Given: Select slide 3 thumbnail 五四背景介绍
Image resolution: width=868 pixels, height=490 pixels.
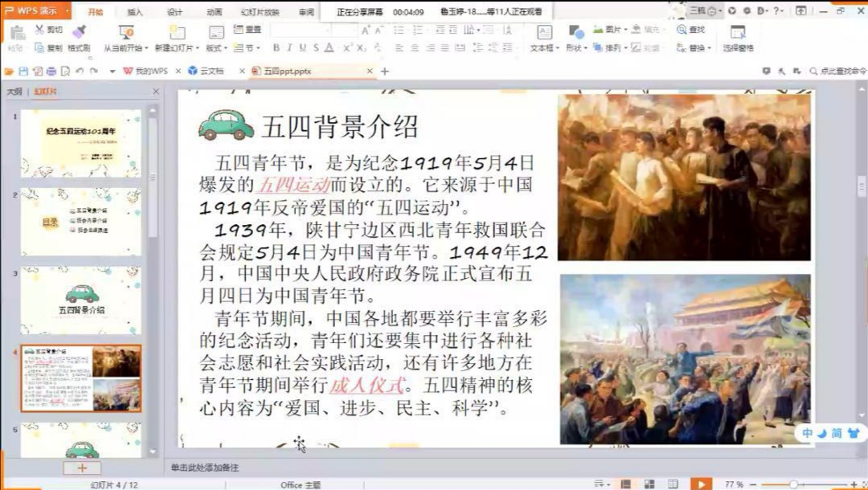Looking at the screenshot, I should (80, 300).
